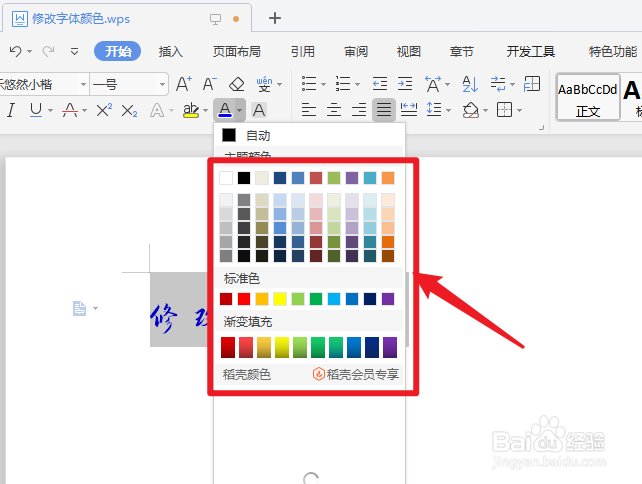Click the font color A icon
The image size is (642, 484).
pyautogui.click(x=225, y=110)
